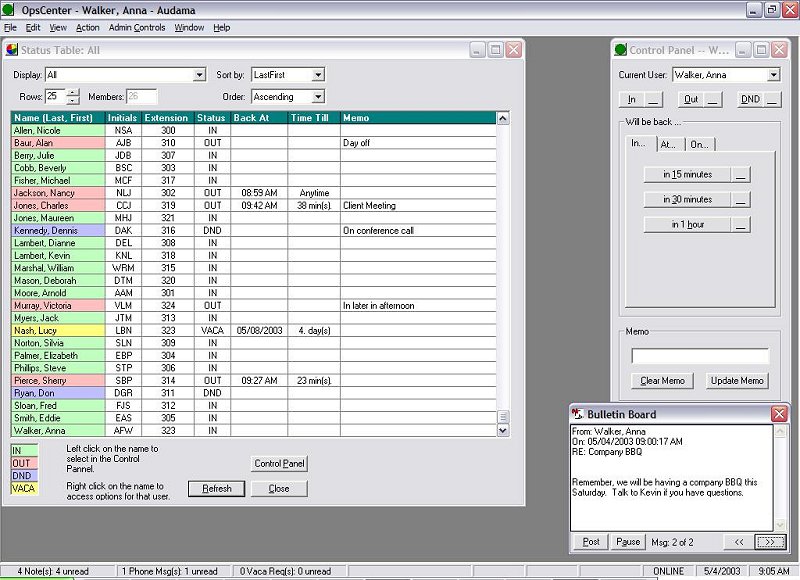800x580 pixels.
Task: Click the Bulletin Board window icon
Action: click(578, 414)
